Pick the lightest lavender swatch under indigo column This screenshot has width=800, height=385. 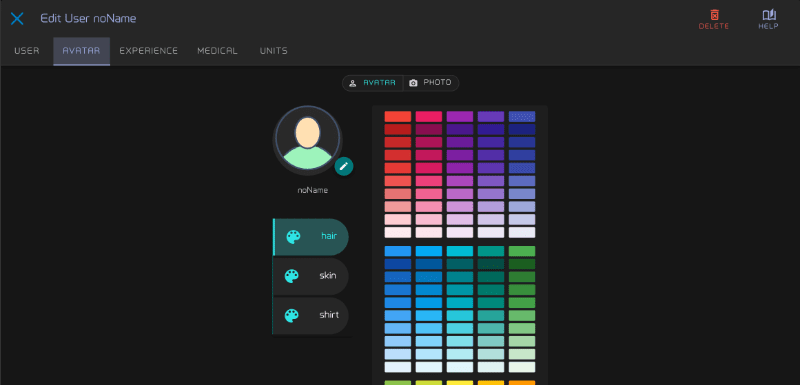click(x=522, y=233)
